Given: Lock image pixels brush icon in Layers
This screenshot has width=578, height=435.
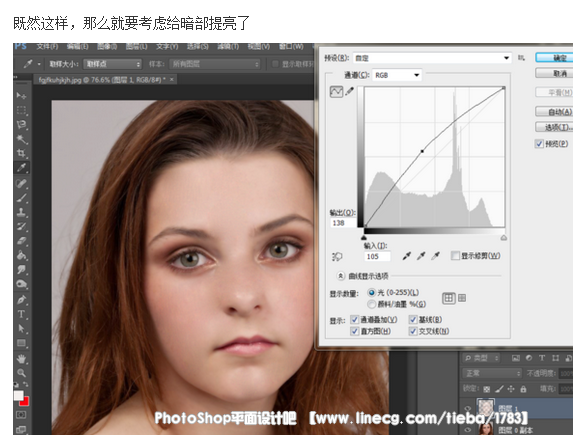Looking at the screenshot, I should (499, 389).
